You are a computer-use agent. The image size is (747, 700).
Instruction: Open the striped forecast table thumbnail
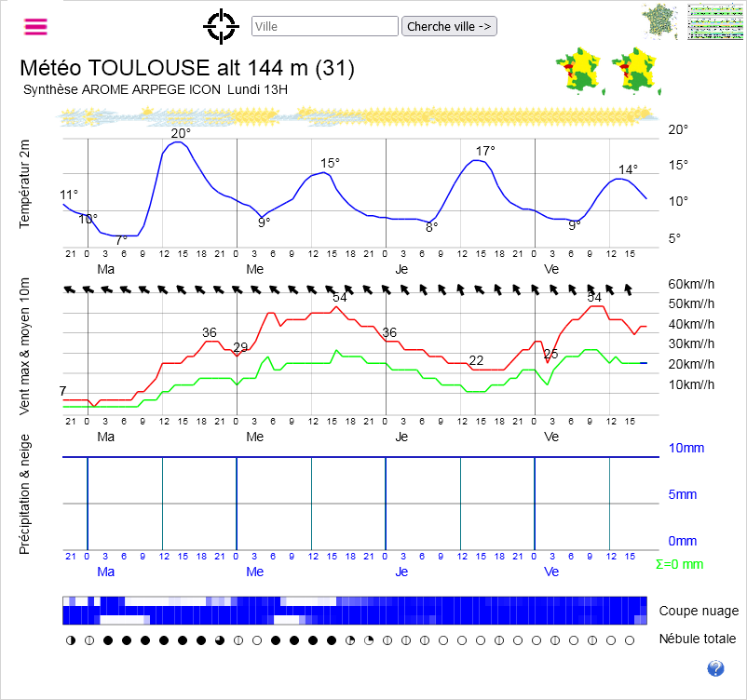pyautogui.click(x=715, y=21)
